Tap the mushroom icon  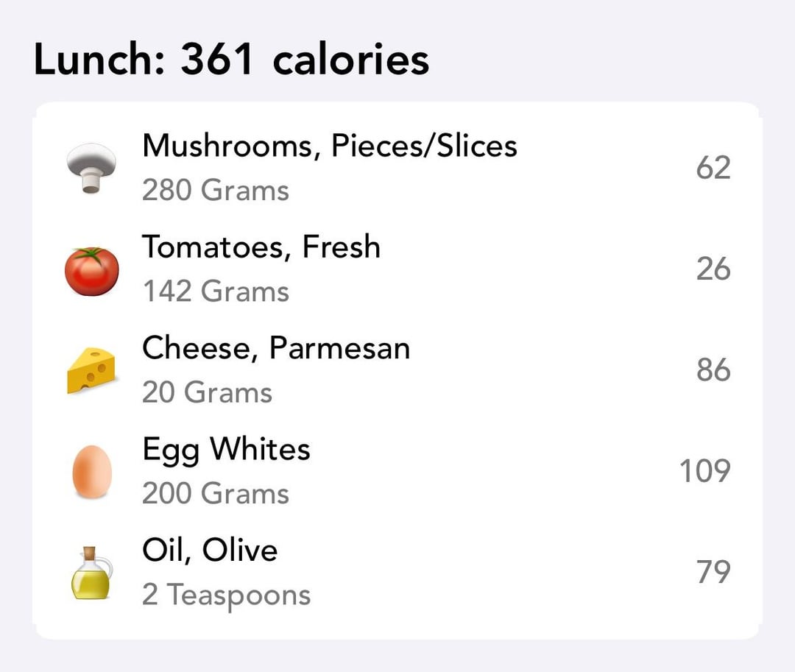(91, 168)
